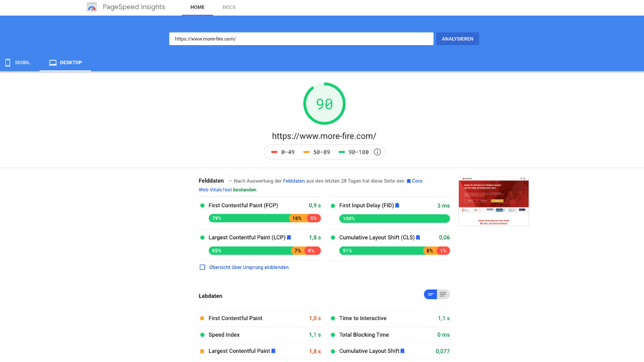This screenshot has height=362, width=644.
Task: Click the First Contentful Paint (FCP) distribution bar
Action: (x=265, y=219)
